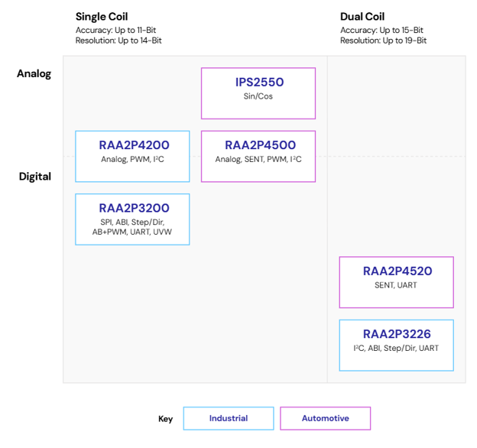The height and width of the screenshot is (448, 477).
Task: Click "Analog, PWM, I²C" interface text
Action: coord(132,160)
